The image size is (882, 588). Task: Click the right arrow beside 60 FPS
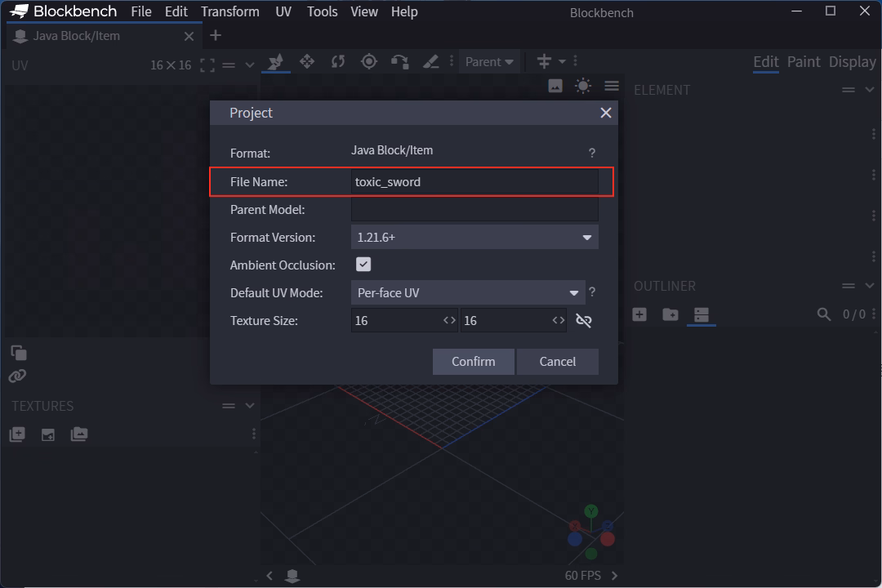(614, 576)
